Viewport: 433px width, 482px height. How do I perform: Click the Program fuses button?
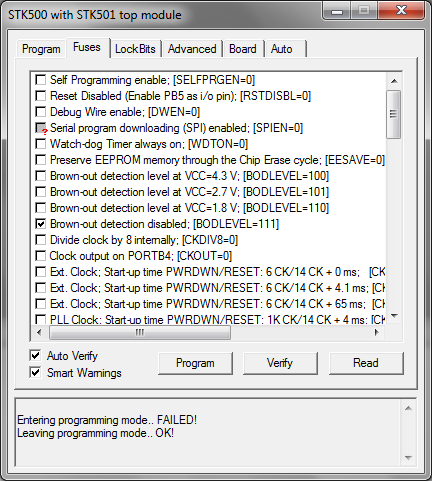195,363
